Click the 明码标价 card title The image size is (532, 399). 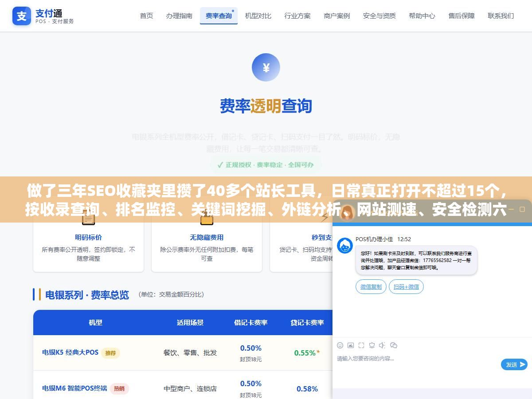(x=88, y=237)
